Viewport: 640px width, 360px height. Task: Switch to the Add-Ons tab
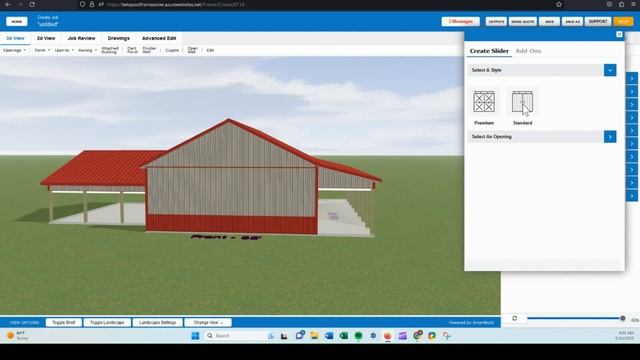(528, 51)
